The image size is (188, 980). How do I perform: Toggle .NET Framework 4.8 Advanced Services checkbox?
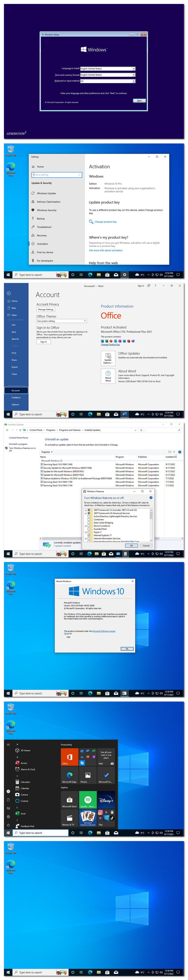pos(89,513)
